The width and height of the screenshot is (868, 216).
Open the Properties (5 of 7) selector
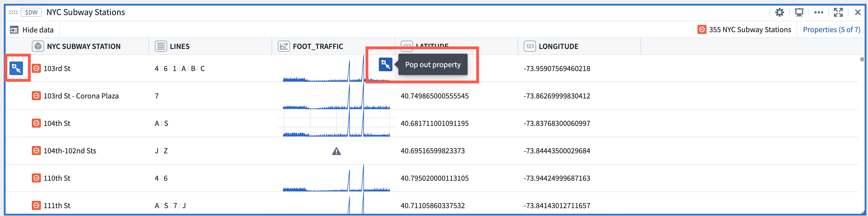coord(831,30)
